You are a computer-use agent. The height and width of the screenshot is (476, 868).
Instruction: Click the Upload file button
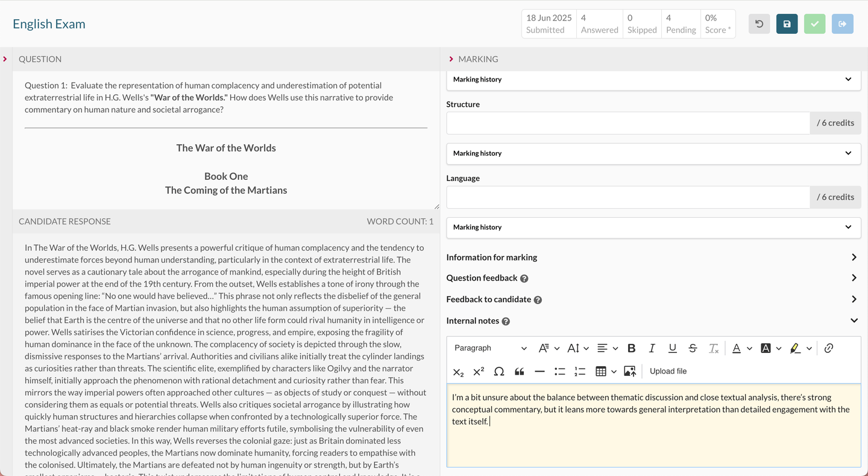pyautogui.click(x=668, y=372)
